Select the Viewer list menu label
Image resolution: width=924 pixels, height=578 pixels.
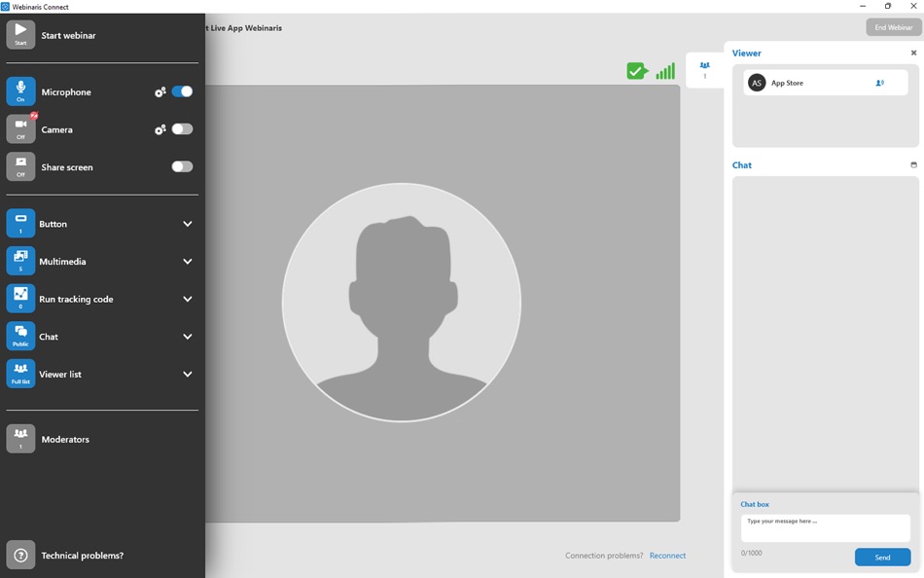[x=60, y=374]
